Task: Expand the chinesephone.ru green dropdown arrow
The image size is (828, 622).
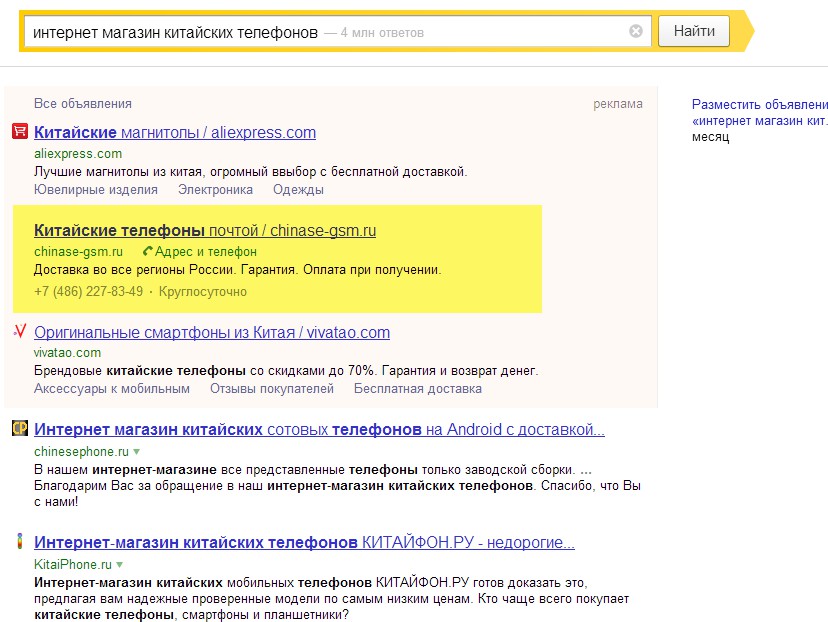Action: point(137,452)
